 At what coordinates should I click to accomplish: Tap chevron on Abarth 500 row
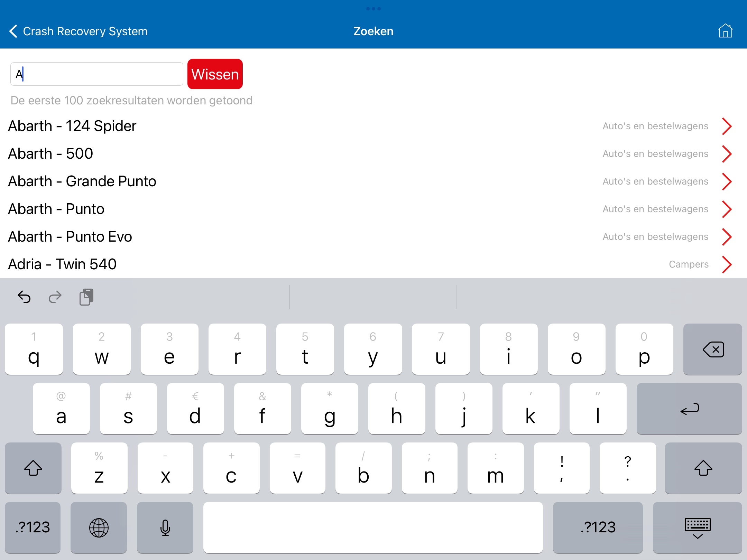[x=727, y=154]
